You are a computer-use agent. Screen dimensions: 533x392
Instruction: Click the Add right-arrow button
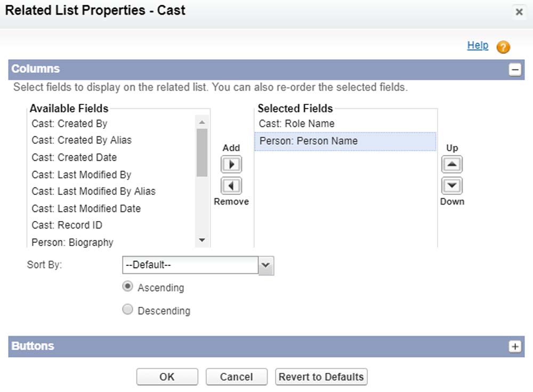coord(231,164)
